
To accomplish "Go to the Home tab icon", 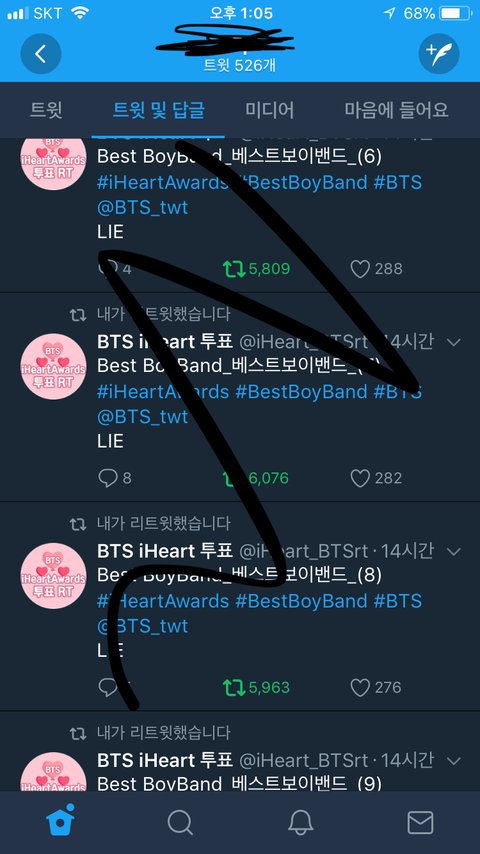I will click(x=60, y=822).
